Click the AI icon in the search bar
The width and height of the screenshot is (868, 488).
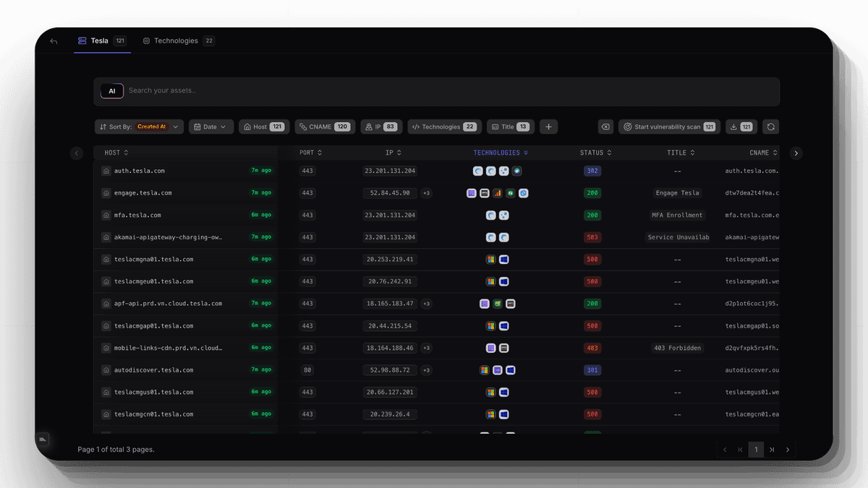tap(112, 91)
